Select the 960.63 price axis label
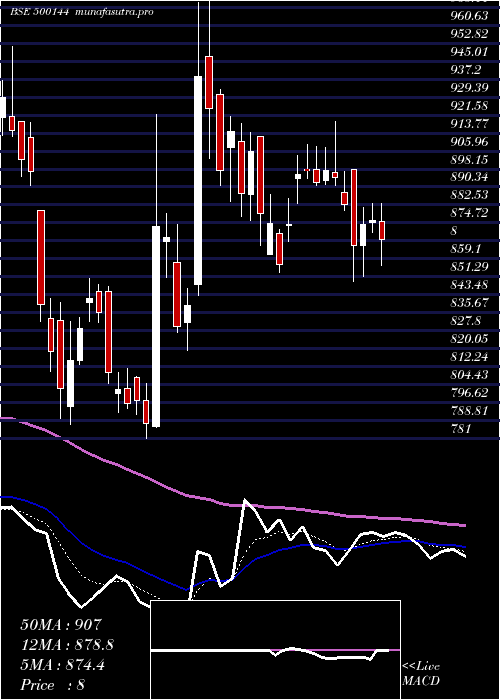500x700 pixels. [469, 16]
